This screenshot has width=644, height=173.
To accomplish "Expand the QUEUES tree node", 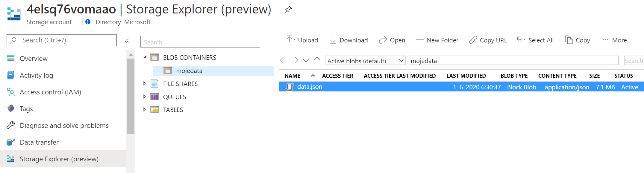I will click(x=144, y=97).
